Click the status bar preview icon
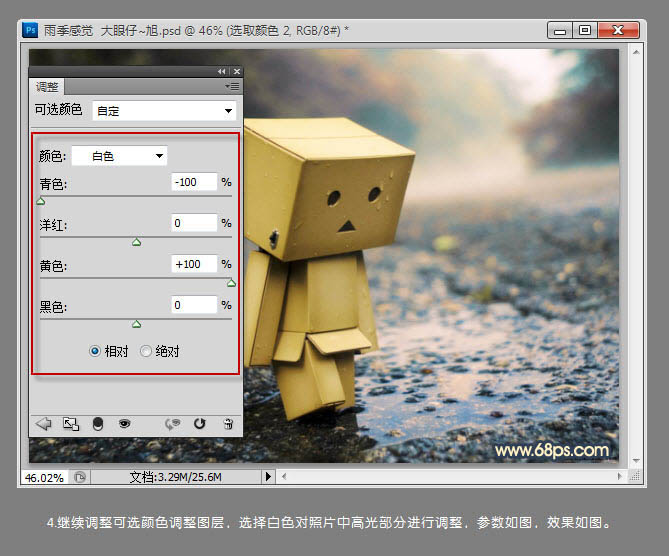 coord(80,477)
